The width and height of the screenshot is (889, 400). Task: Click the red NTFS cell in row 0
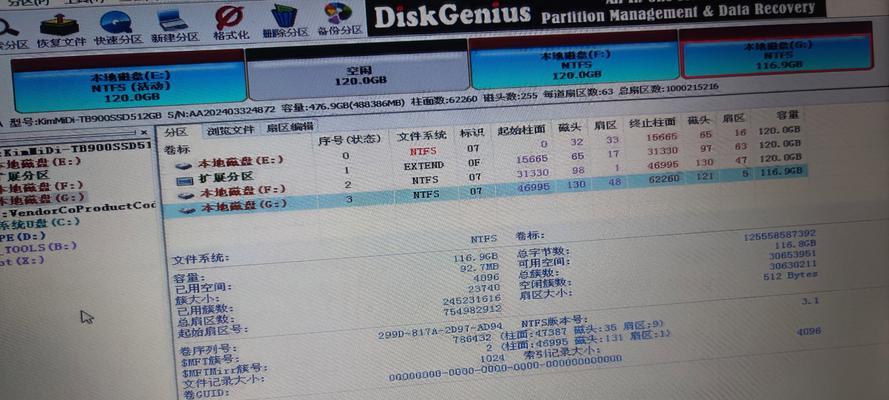[x=423, y=152]
